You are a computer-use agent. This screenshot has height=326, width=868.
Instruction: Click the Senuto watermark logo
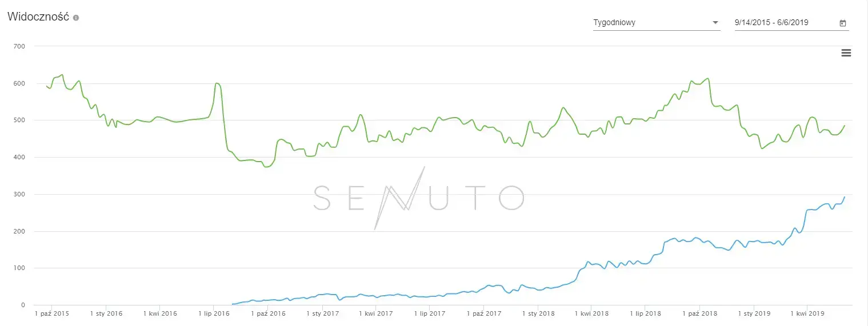coord(418,198)
